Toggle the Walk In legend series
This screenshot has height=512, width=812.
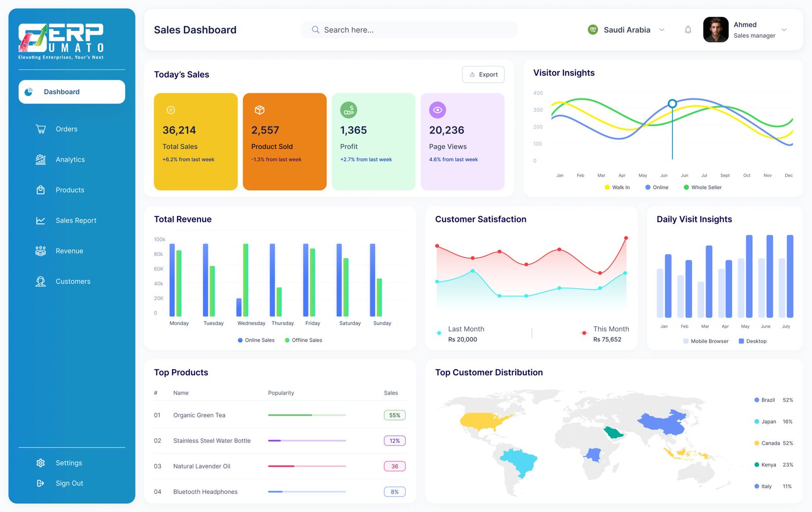click(x=617, y=187)
